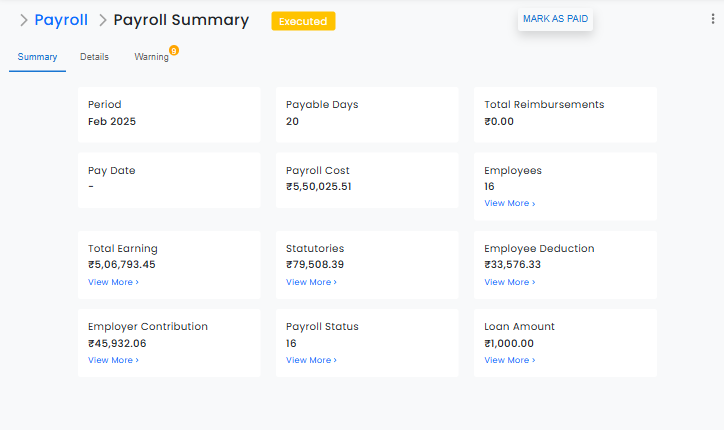Switch to the Summary tab
724x430 pixels.
click(x=37, y=57)
